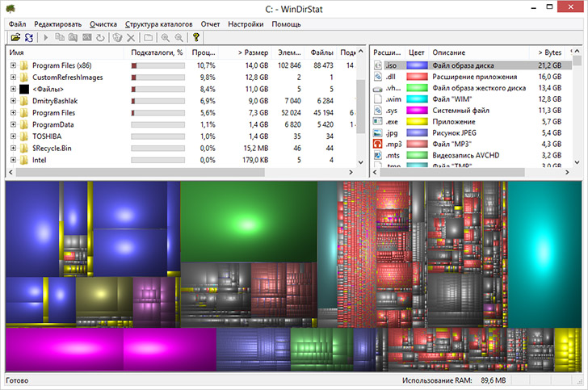This screenshot has height=390, width=588.
Task: Click the cyan color swatch for .wim
Action: point(418,99)
